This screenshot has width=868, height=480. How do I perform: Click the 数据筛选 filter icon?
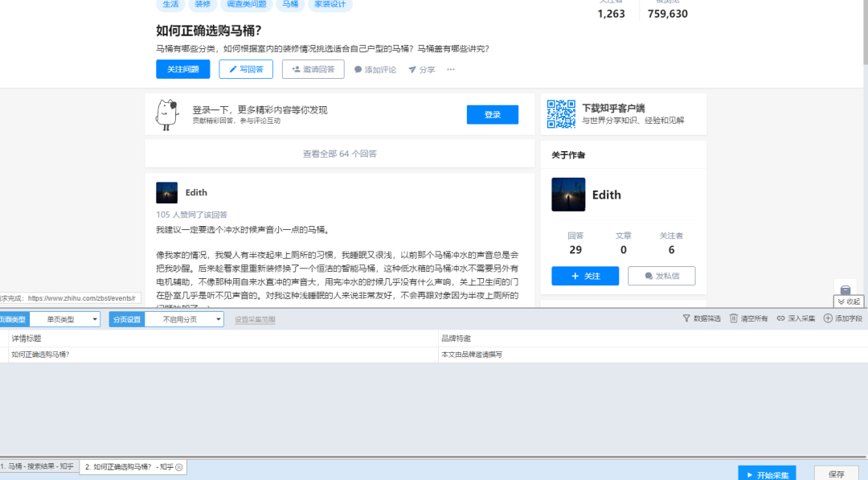[686, 318]
